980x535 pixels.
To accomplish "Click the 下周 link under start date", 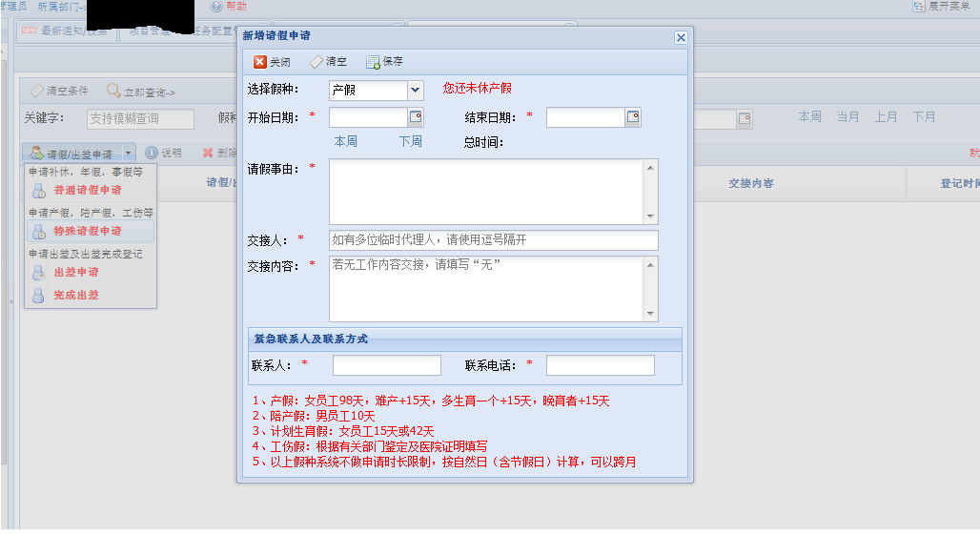I will click(411, 142).
